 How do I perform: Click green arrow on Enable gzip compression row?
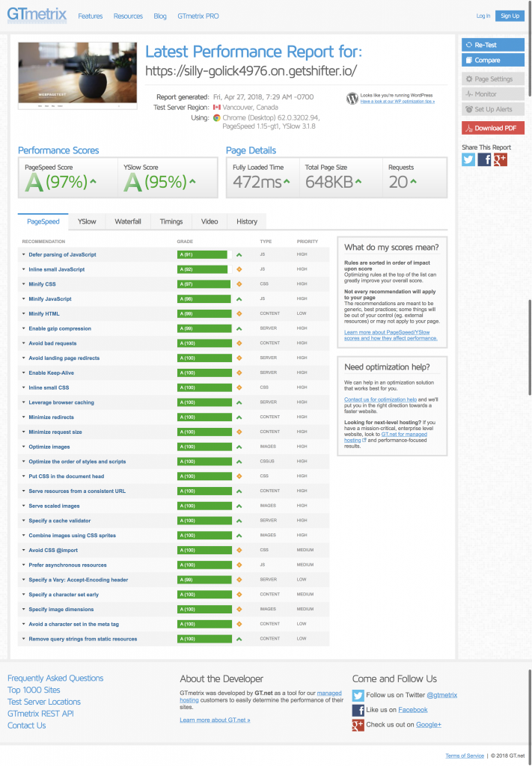click(239, 328)
